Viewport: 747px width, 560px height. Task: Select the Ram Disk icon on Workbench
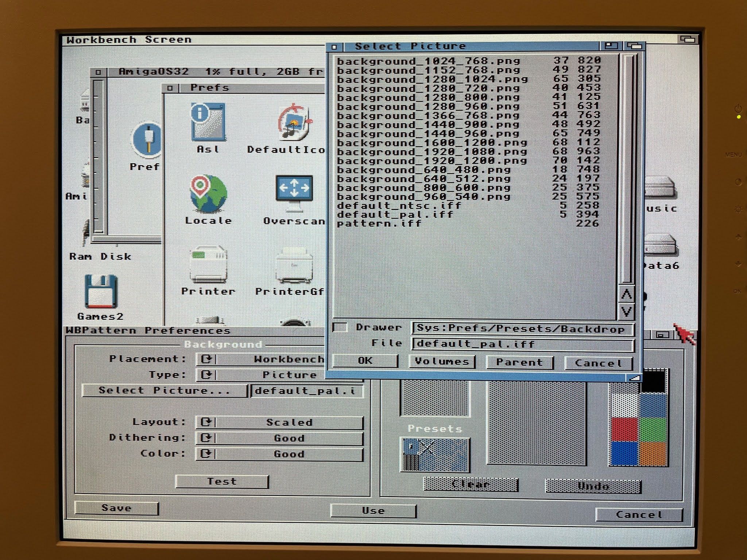[x=86, y=233]
